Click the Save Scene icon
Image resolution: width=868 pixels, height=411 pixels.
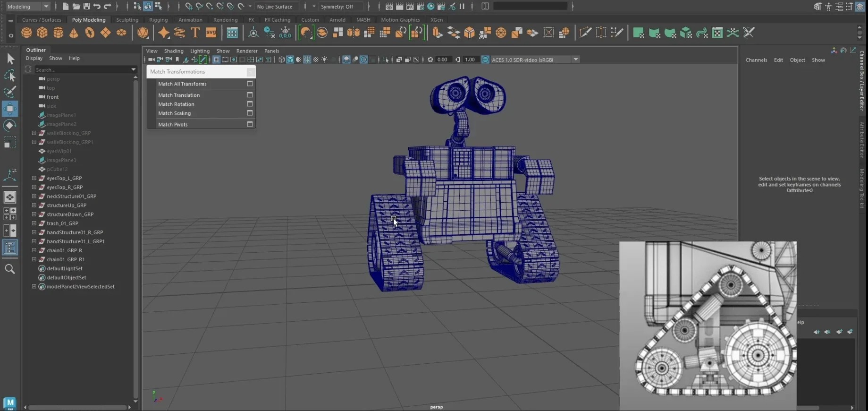point(86,6)
